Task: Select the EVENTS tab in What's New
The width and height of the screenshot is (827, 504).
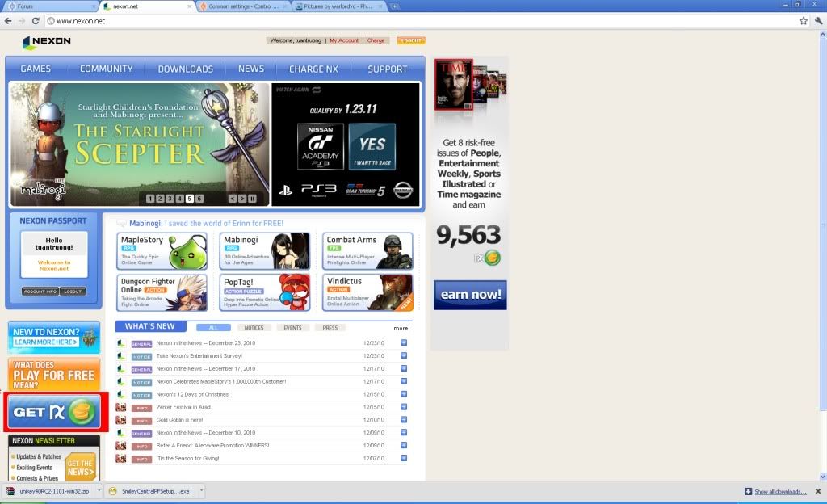Action: pos(292,328)
